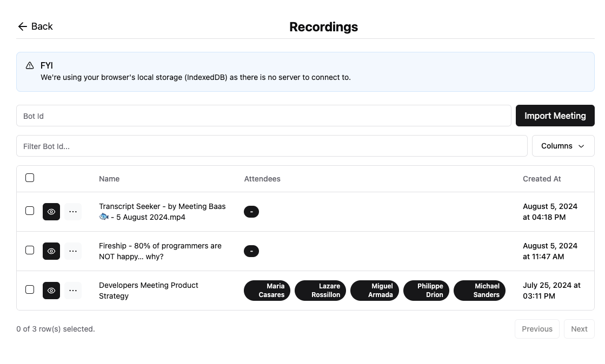
Task: Click the Attendees column header
Action: pyautogui.click(x=262, y=178)
